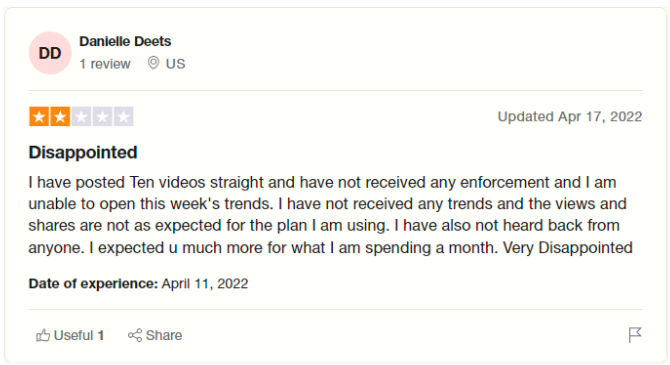Open the DD profile avatar
670x365 pixels.
pos(50,53)
